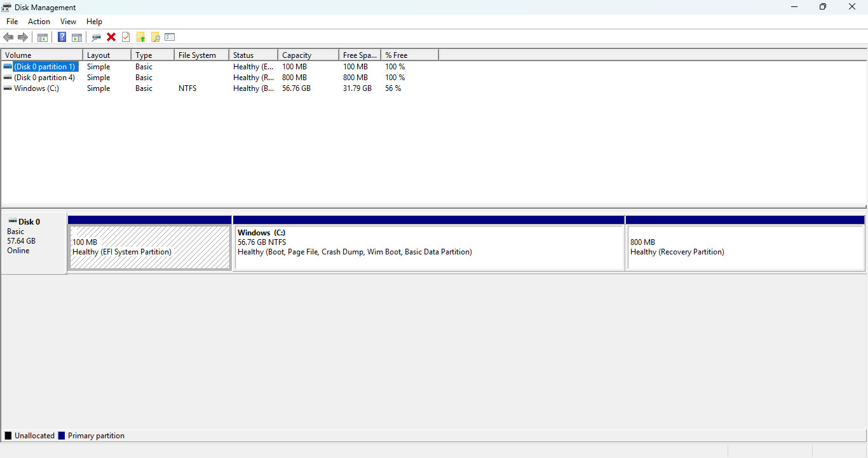Click the NTFS file system cell
The height and width of the screenshot is (458, 868).
(187, 88)
